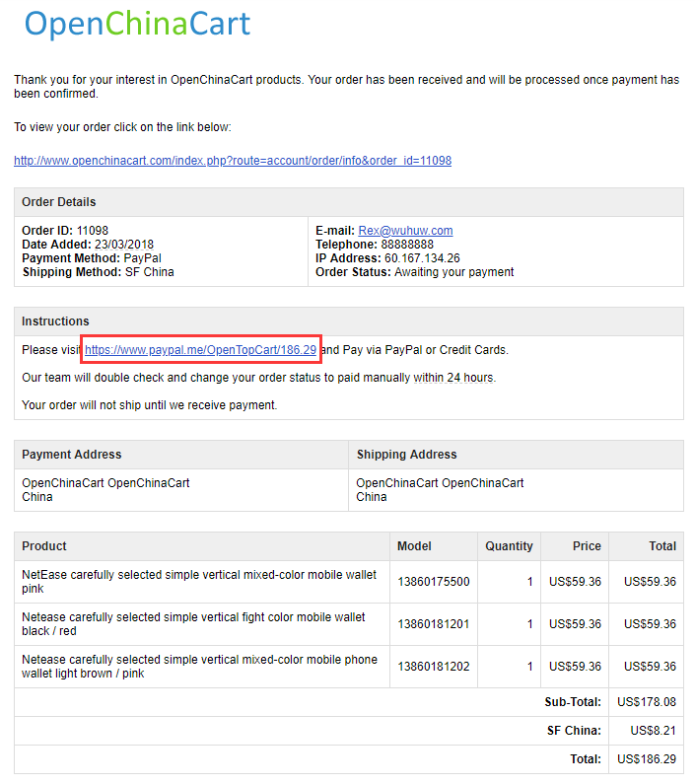The image size is (695, 784).
Task: Click the wallet light brown / pink product name
Action: tap(199, 667)
